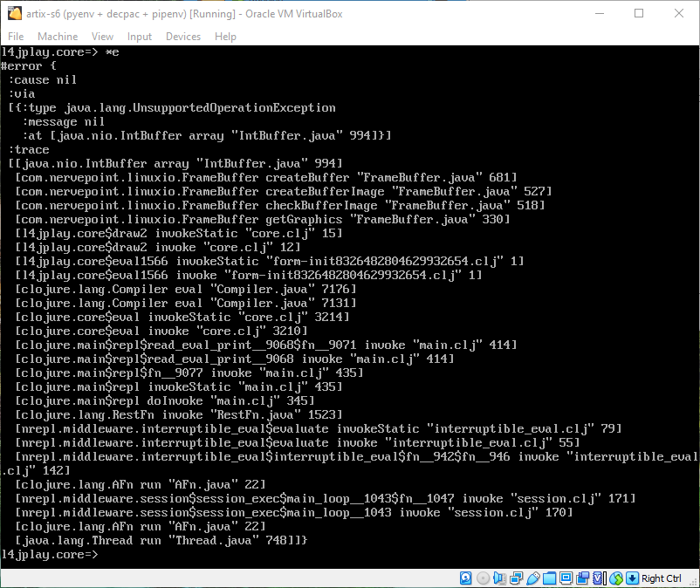Click the 'clojure.lang.RestFn invoke' trace line
The width and height of the screenshot is (700, 588).
179,414
